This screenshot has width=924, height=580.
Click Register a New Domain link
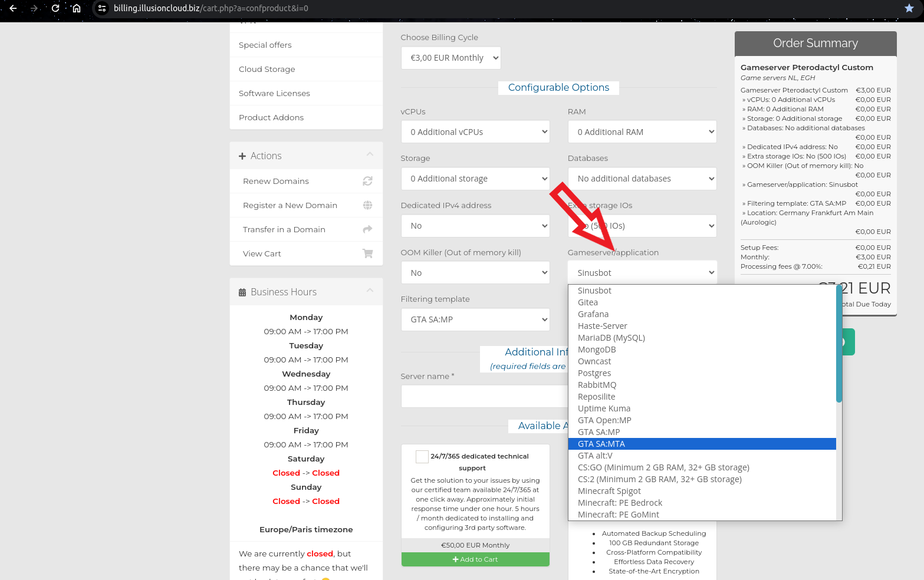pos(306,205)
